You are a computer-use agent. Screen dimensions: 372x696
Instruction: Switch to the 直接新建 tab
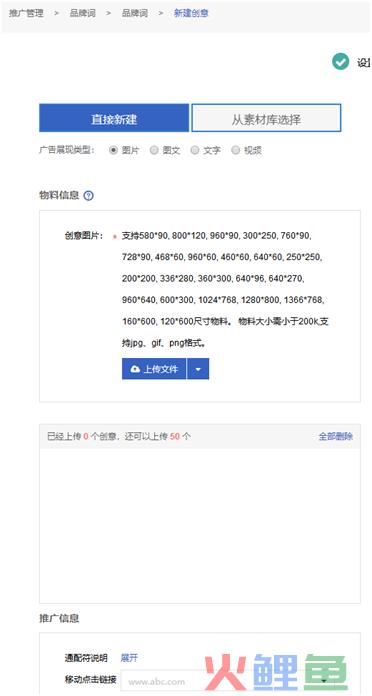pos(114,118)
